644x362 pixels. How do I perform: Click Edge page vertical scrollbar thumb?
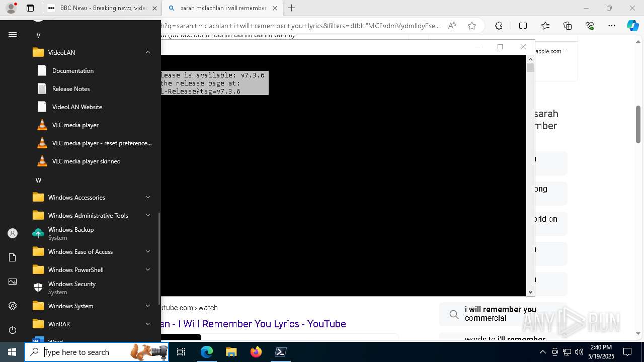638,124
